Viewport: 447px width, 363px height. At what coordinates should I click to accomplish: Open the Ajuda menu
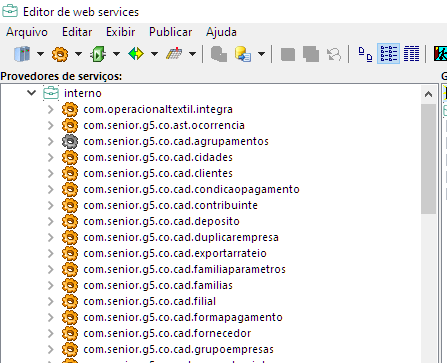point(221,32)
